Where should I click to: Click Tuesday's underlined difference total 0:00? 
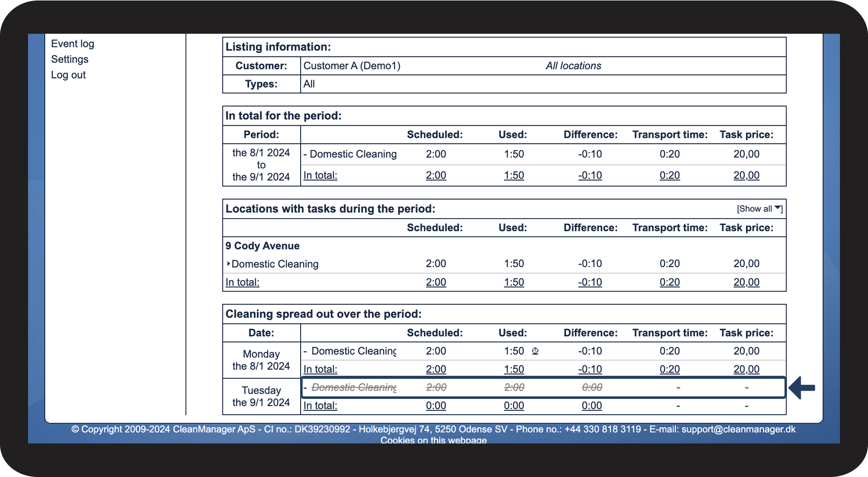click(592, 406)
